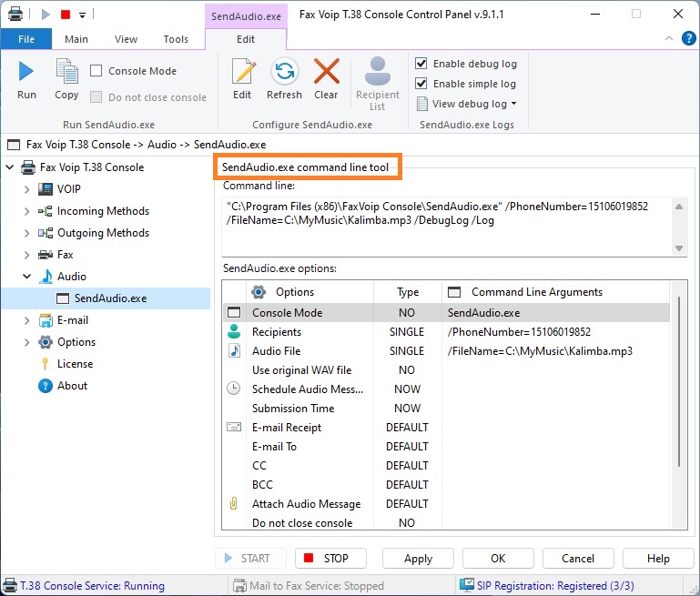700x596 pixels.
Task: Click the STOP button
Action: 330,558
